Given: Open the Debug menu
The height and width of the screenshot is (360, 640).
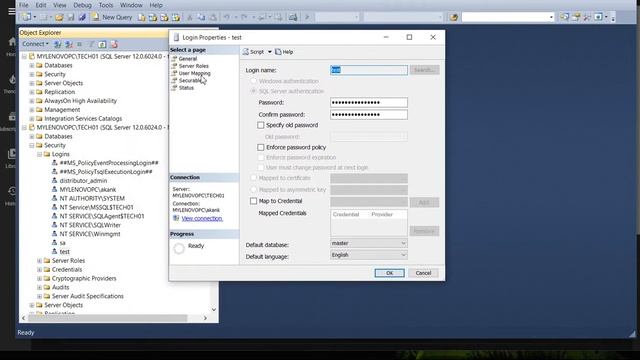Looking at the screenshot, I should point(82,5).
